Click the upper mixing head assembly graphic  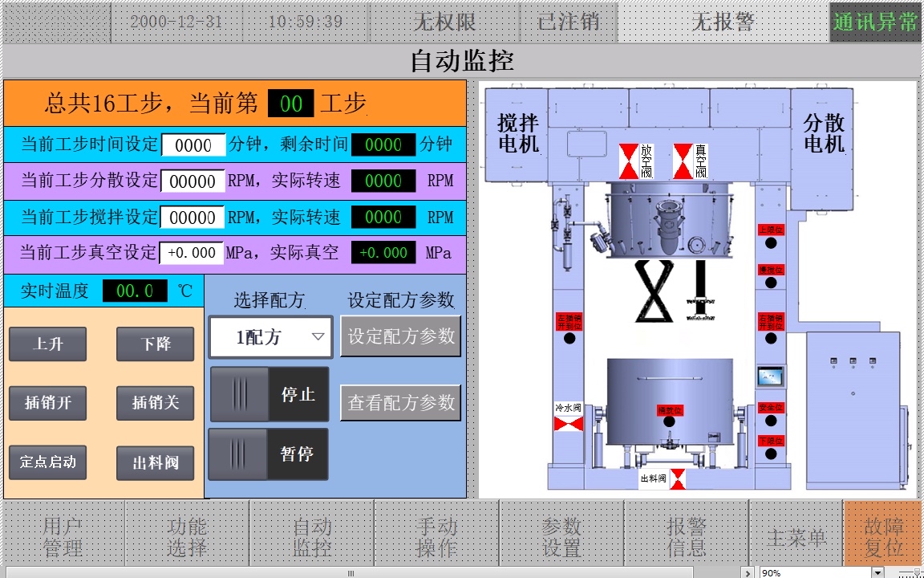coord(670,219)
